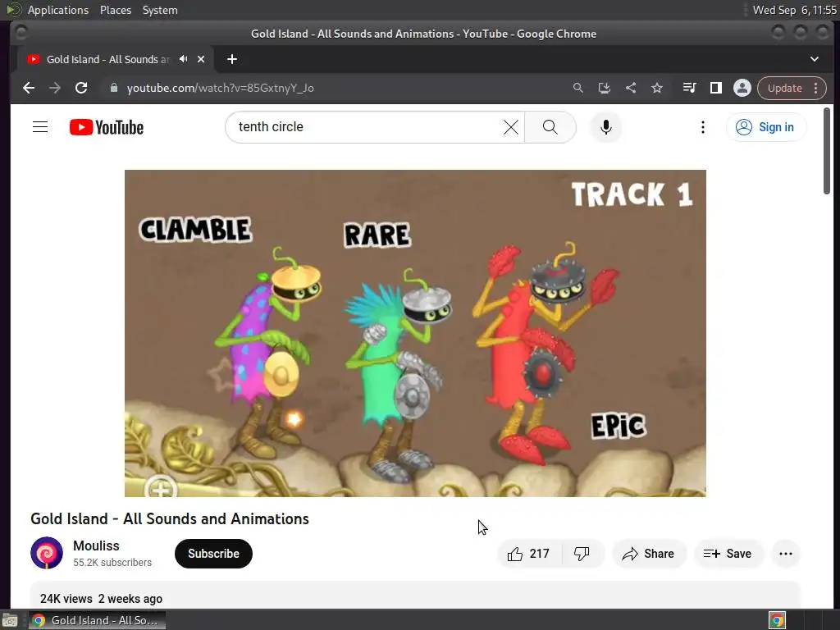Toggle the Chrome side panel
The image size is (840, 630).
[715, 88]
